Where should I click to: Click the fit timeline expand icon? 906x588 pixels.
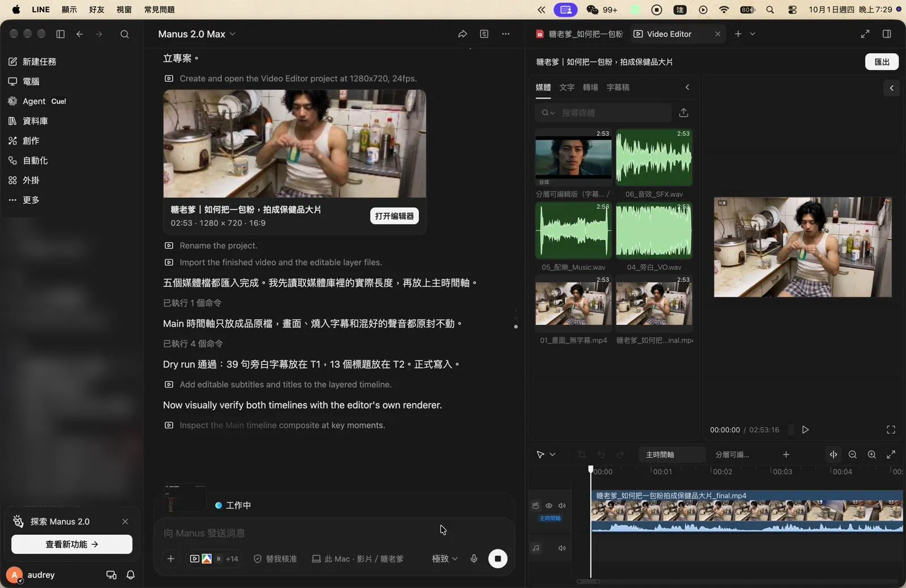pos(891,454)
